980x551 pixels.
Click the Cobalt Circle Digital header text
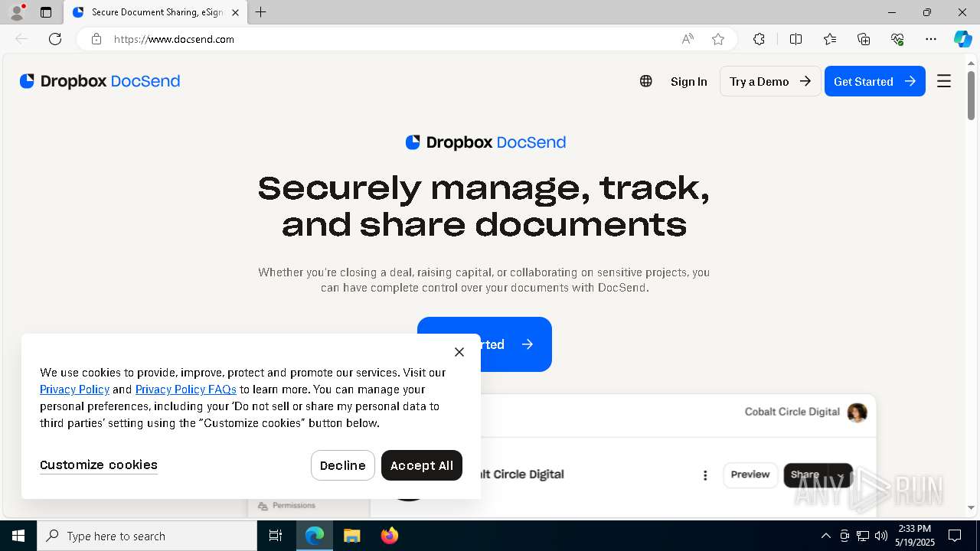(x=792, y=412)
